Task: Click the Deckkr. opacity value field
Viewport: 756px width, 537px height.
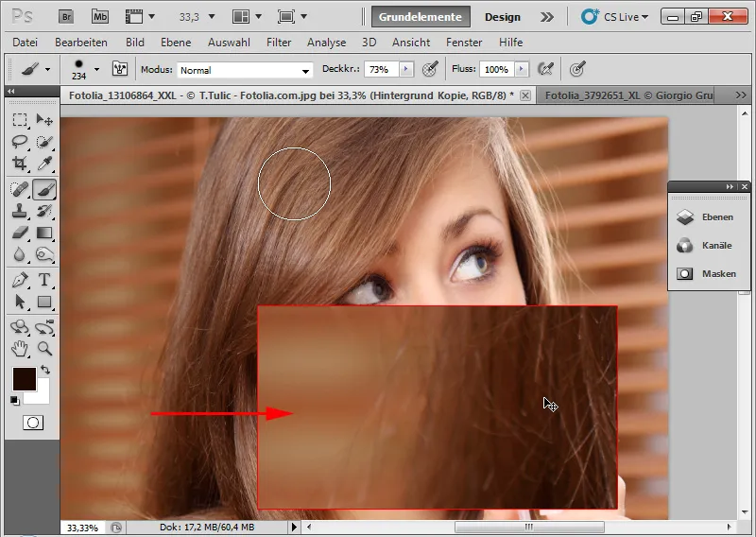Action: [381, 69]
